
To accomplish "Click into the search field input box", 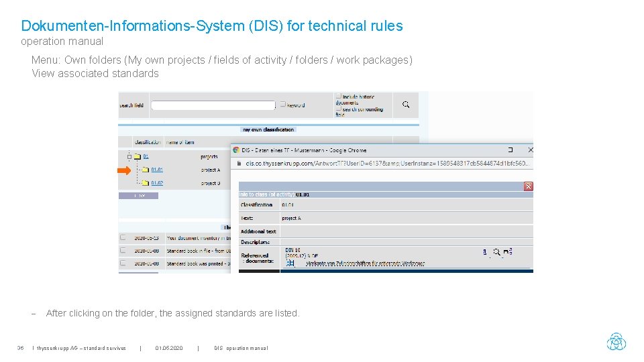I will (213, 105).
